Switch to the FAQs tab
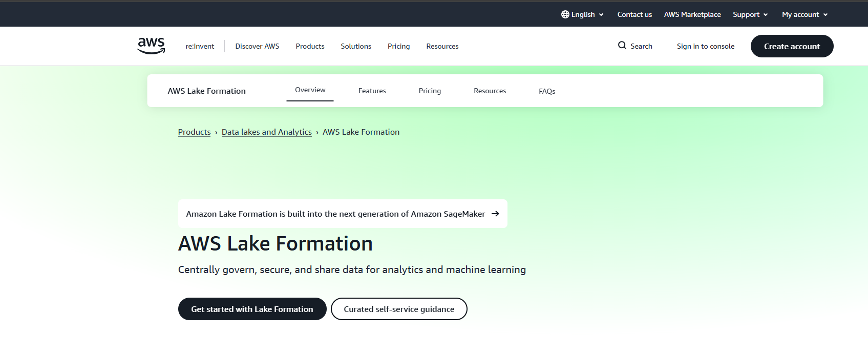Screen dimensions: 868x354 [546, 91]
